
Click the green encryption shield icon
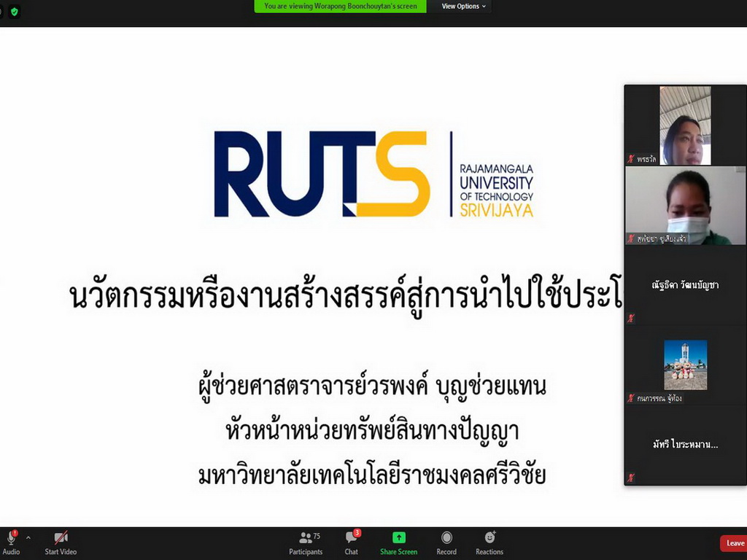[x=15, y=12]
